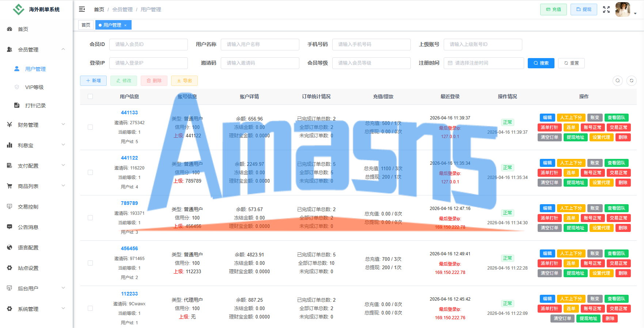Click 派单打针 for user 441133
644x328 pixels.
(549, 127)
